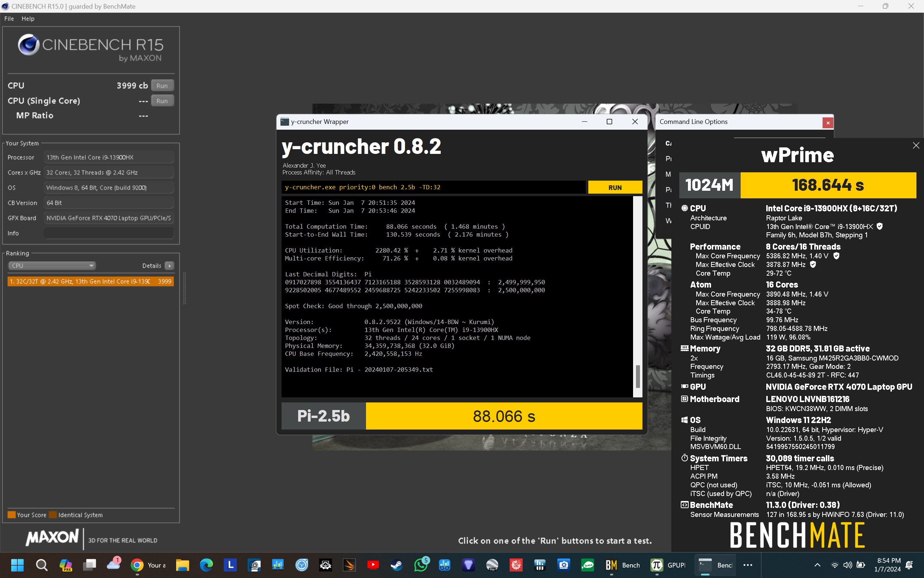The height and width of the screenshot is (578, 924).
Task: Click 'Validation File: Pi - 20240107-205349.txt' line
Action: (359, 370)
